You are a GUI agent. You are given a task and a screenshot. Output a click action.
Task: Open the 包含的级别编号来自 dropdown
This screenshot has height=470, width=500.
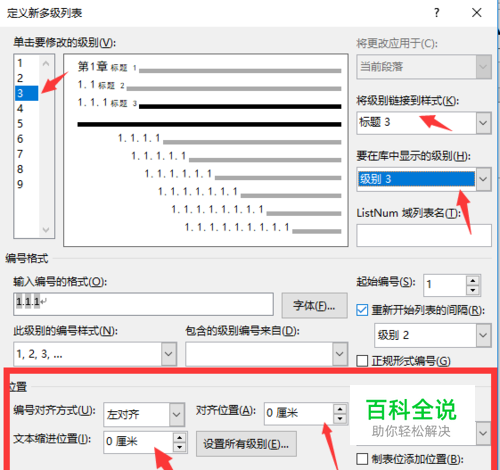(340, 354)
